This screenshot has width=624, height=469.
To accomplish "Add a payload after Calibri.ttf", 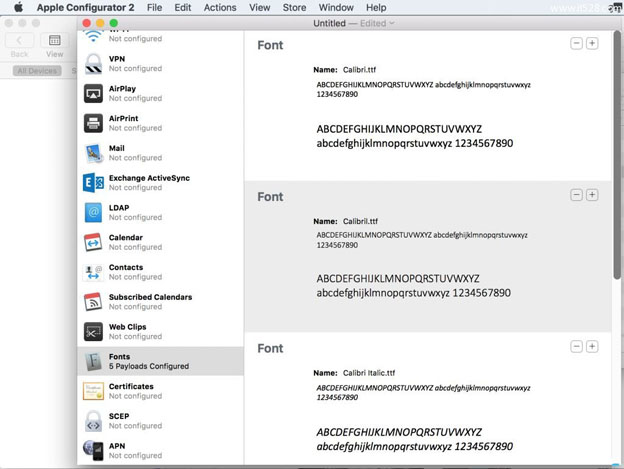I will coord(592,43).
